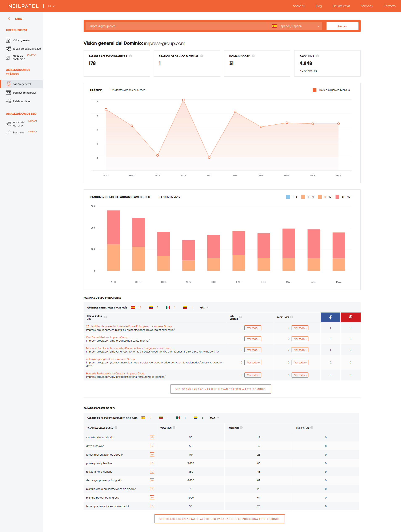Image resolution: width=401 pixels, height=532 pixels.
Task: Open Auditoría del sitio icon
Action: click(8, 124)
